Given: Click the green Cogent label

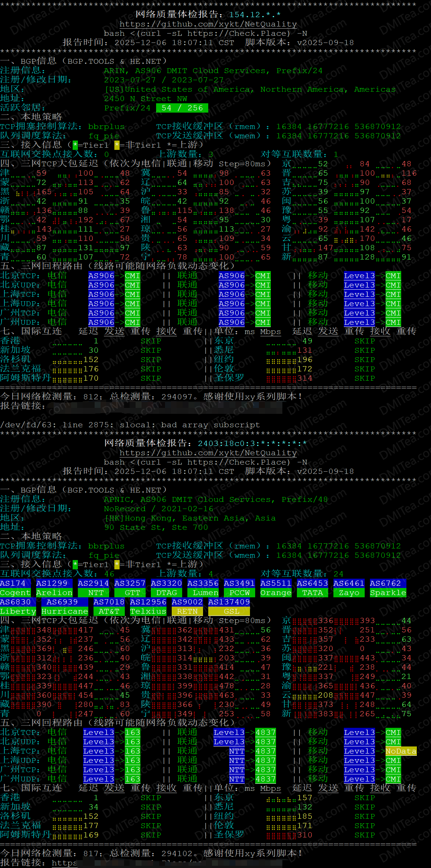Looking at the screenshot, I should [15, 593].
